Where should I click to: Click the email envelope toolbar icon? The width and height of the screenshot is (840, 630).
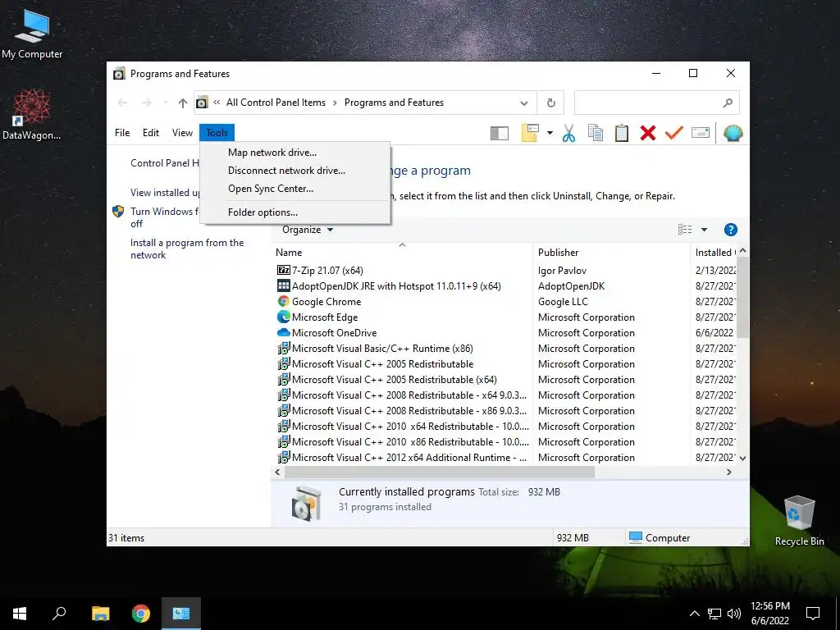701,132
